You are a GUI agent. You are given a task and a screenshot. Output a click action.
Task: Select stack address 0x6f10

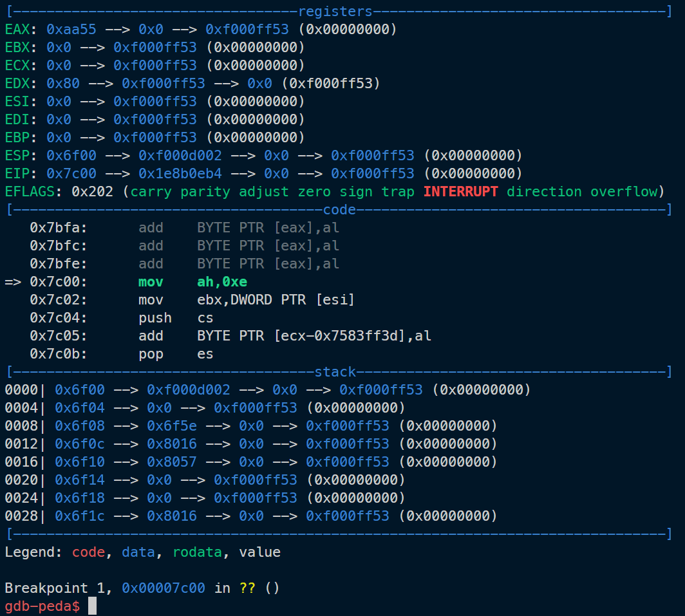coord(80,462)
